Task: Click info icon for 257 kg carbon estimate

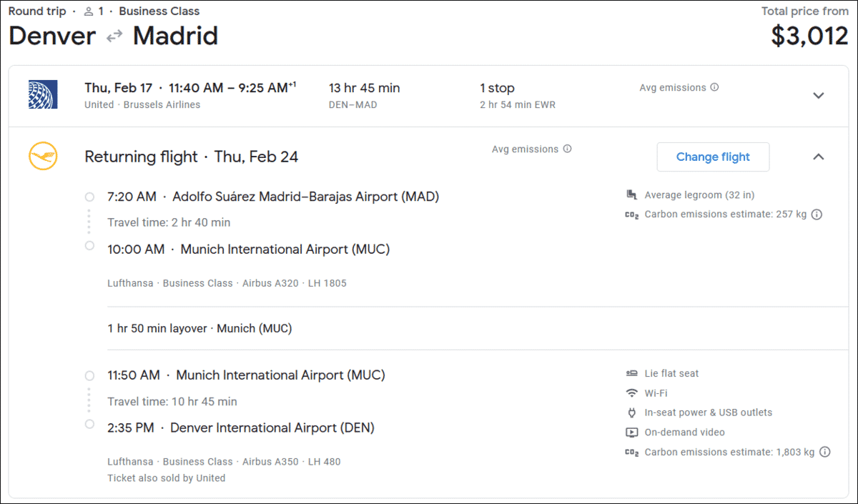Action: point(817,214)
